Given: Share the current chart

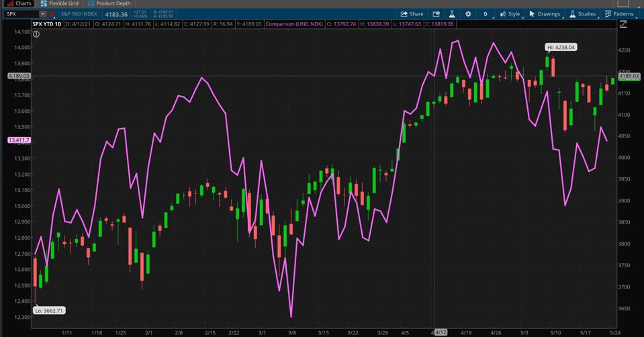Looking at the screenshot, I should (412, 13).
